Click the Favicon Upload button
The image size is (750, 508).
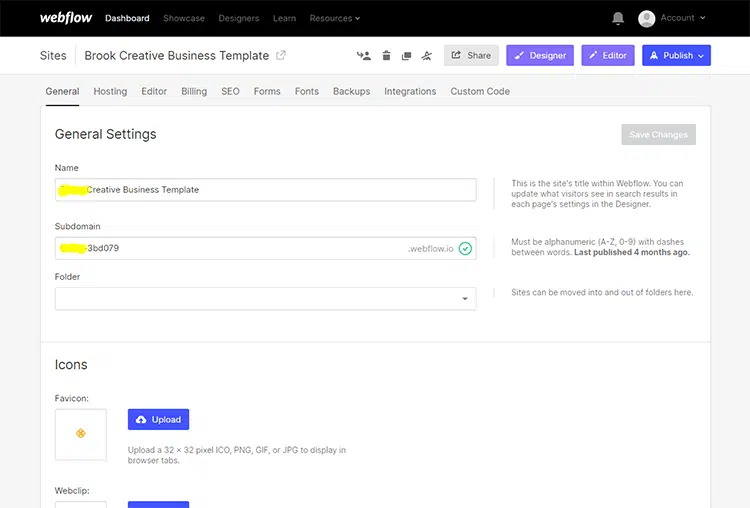[x=158, y=420]
